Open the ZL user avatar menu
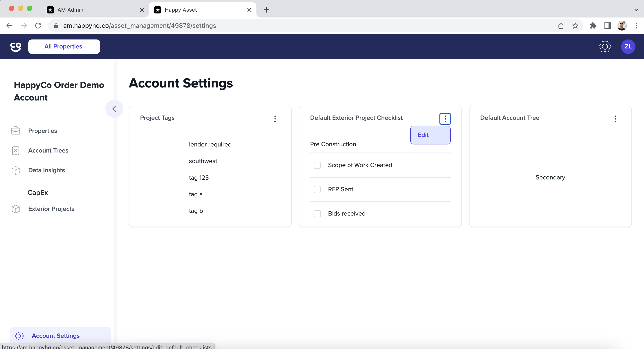The width and height of the screenshot is (644, 349). [x=628, y=47]
